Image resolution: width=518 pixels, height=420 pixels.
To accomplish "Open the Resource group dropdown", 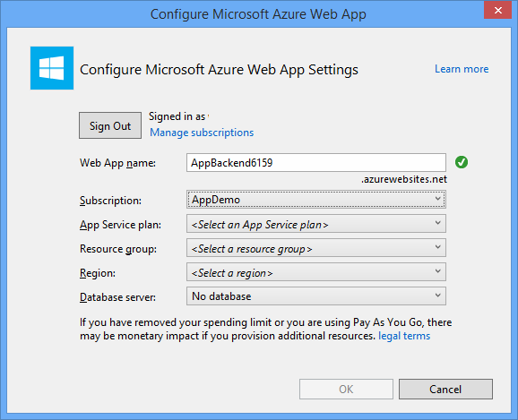I will click(x=316, y=248).
